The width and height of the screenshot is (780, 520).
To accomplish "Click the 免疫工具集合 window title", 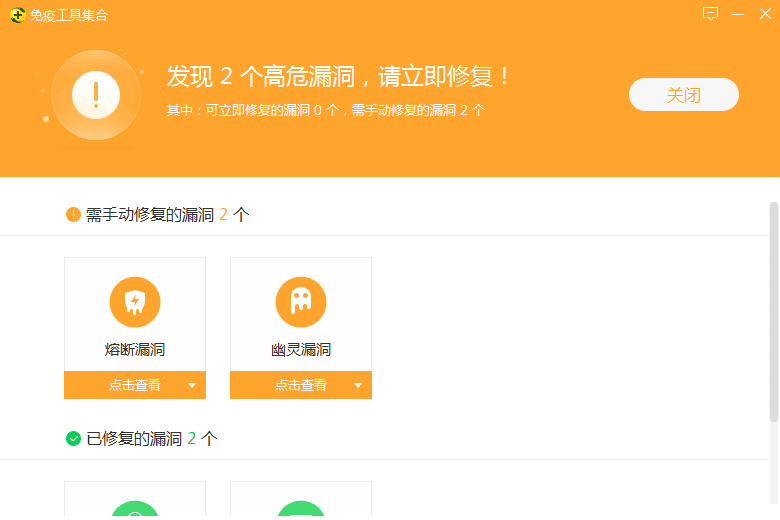I will 69,15.
